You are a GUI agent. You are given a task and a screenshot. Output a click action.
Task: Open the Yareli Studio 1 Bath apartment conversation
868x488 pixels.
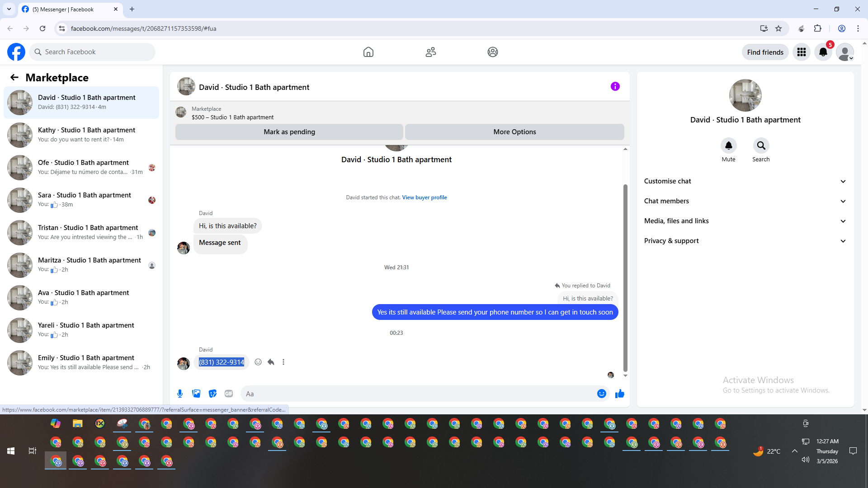click(x=81, y=330)
